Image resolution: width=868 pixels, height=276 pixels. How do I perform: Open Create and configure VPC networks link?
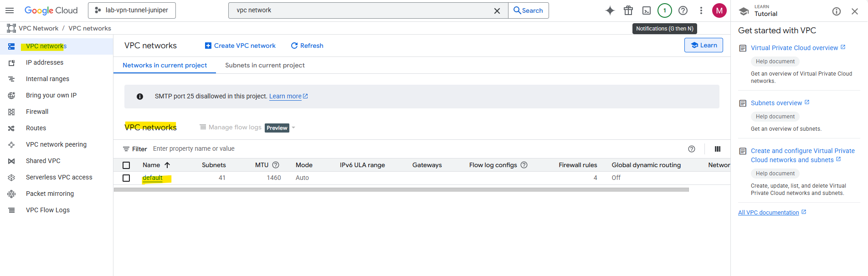[803, 155]
